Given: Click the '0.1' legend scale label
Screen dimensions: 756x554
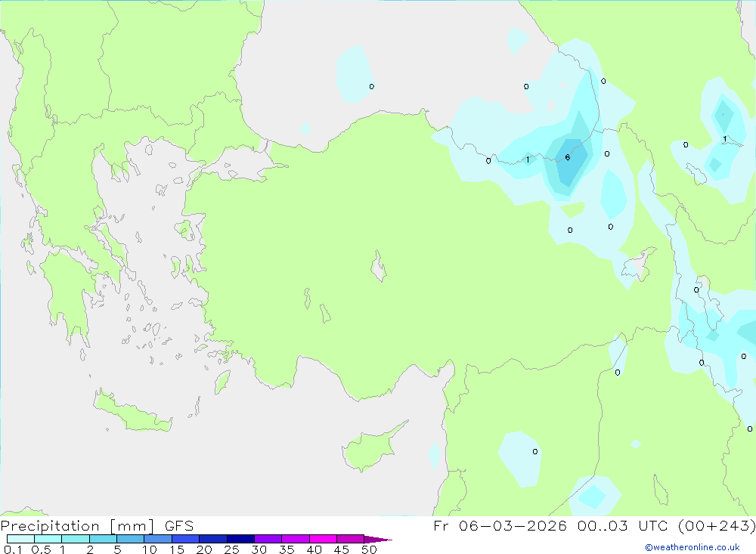Looking at the screenshot, I should pos(13,549).
